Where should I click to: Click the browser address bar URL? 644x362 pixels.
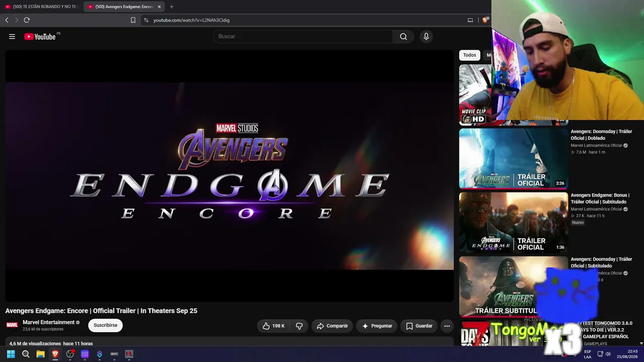pyautogui.click(x=191, y=20)
